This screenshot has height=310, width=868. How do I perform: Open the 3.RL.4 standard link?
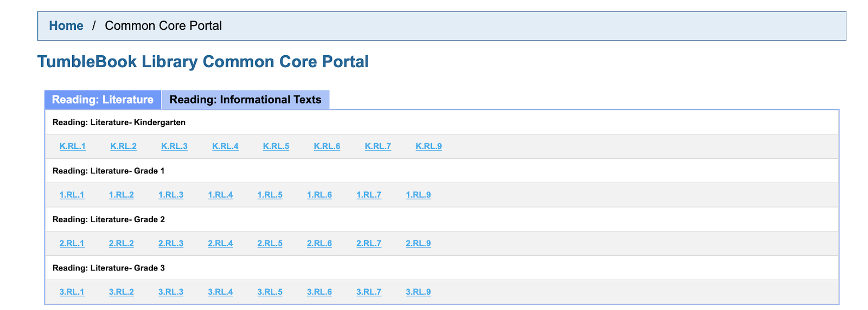[x=221, y=292]
